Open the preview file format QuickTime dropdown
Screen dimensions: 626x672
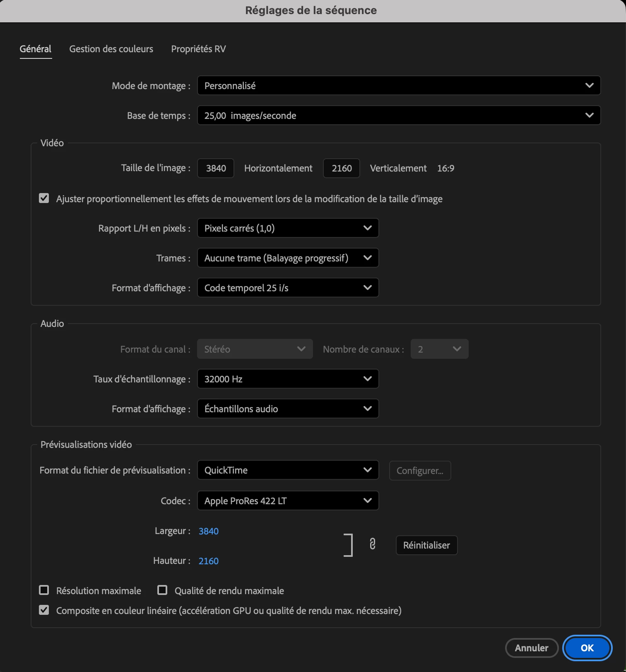pos(288,470)
